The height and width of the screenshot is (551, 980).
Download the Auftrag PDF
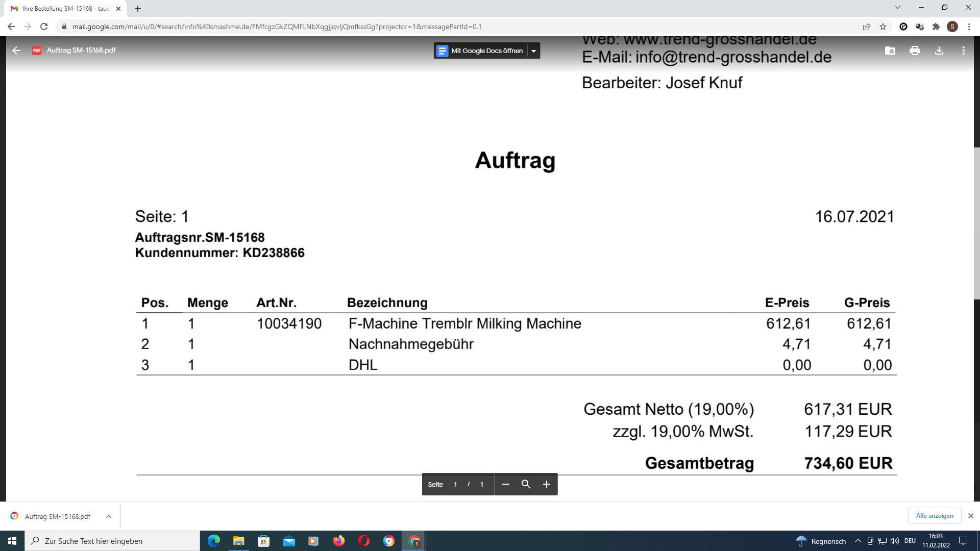[939, 51]
